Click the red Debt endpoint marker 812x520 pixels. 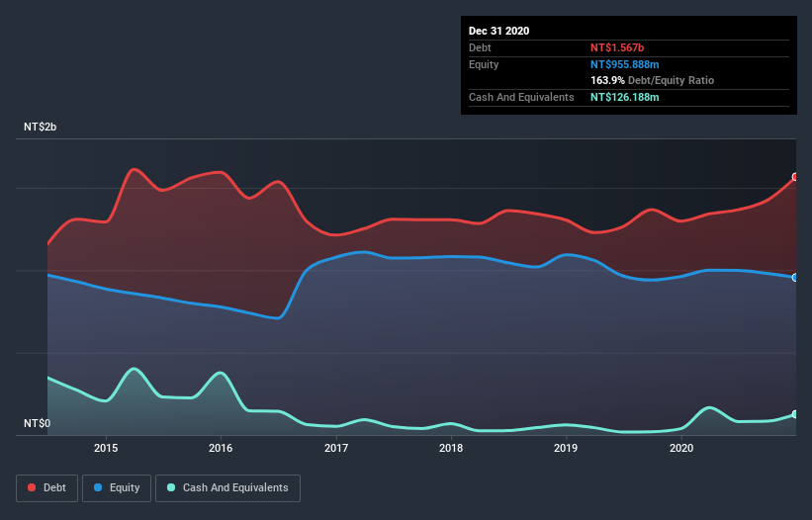click(795, 177)
